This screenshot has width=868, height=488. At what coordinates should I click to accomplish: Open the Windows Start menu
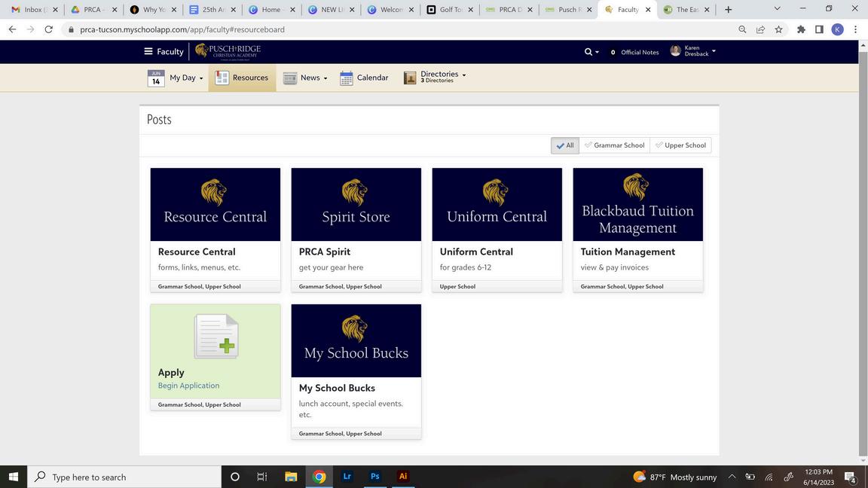tap(14, 477)
